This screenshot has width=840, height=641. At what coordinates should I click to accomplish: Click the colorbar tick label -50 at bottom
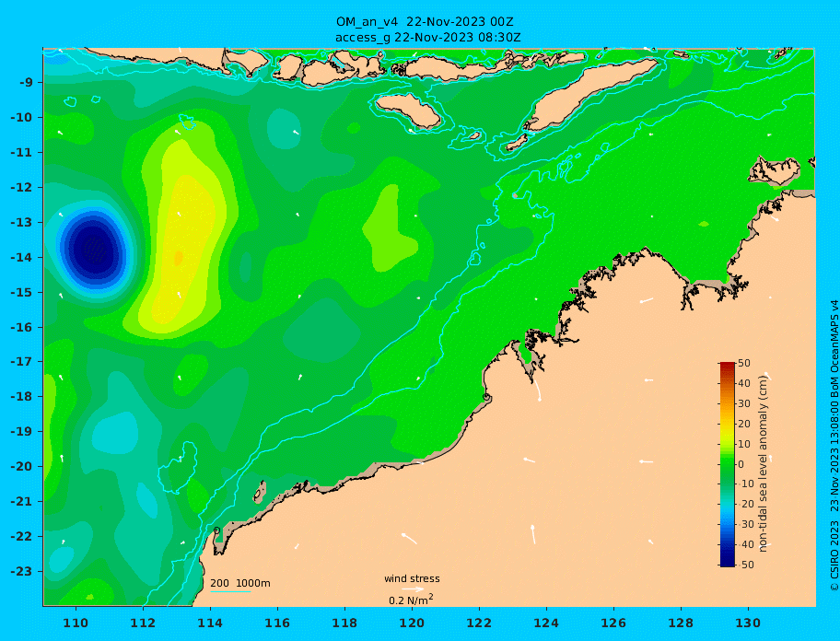coord(744,565)
